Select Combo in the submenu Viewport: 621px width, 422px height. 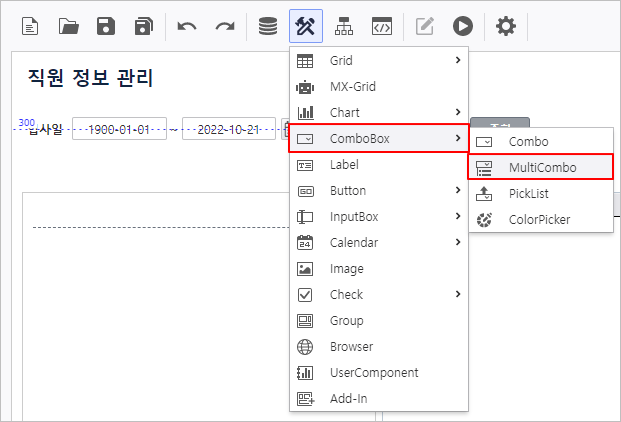point(541,142)
